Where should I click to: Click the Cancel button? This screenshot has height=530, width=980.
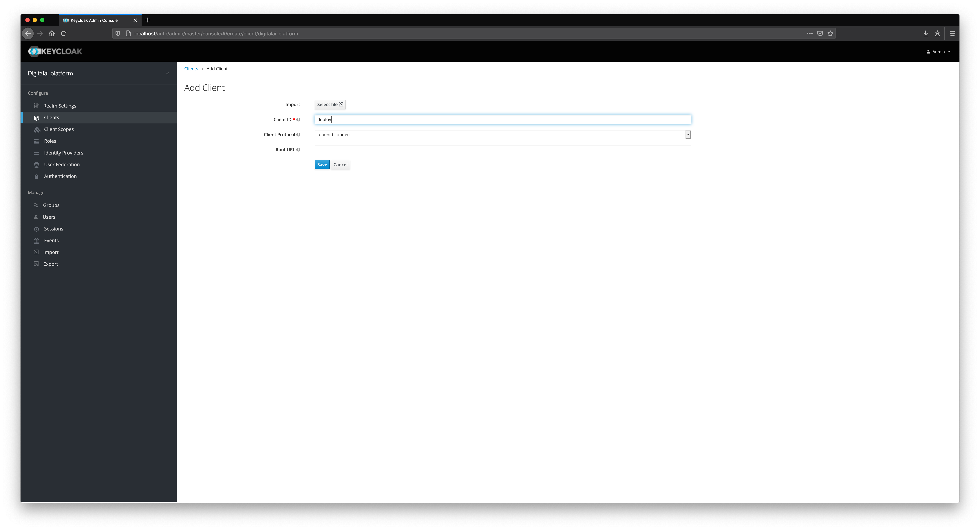click(340, 164)
